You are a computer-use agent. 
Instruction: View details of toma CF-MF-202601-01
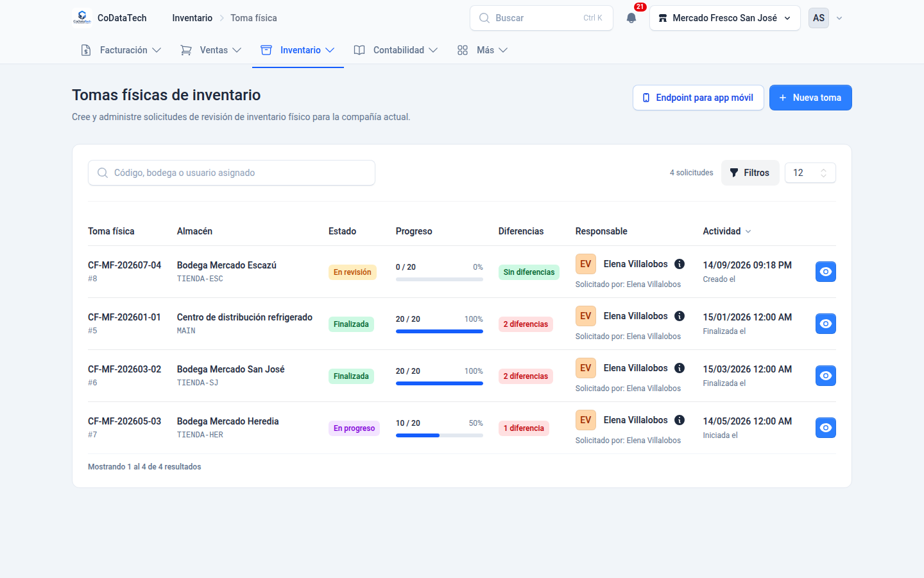pyautogui.click(x=826, y=324)
